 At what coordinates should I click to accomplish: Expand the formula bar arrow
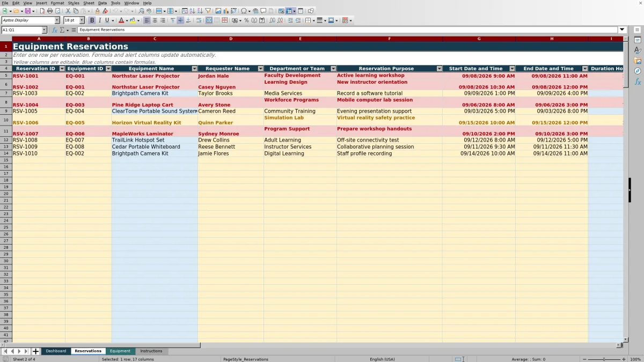[x=623, y=30]
